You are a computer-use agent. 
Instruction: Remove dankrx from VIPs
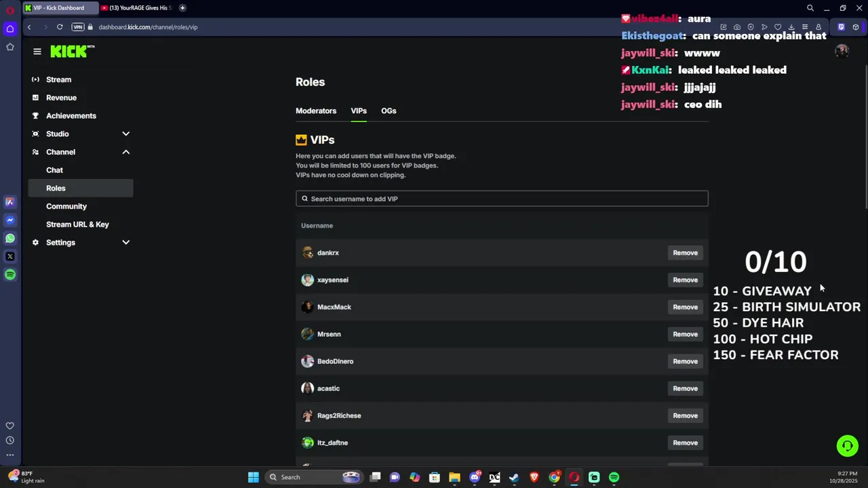[x=685, y=253]
